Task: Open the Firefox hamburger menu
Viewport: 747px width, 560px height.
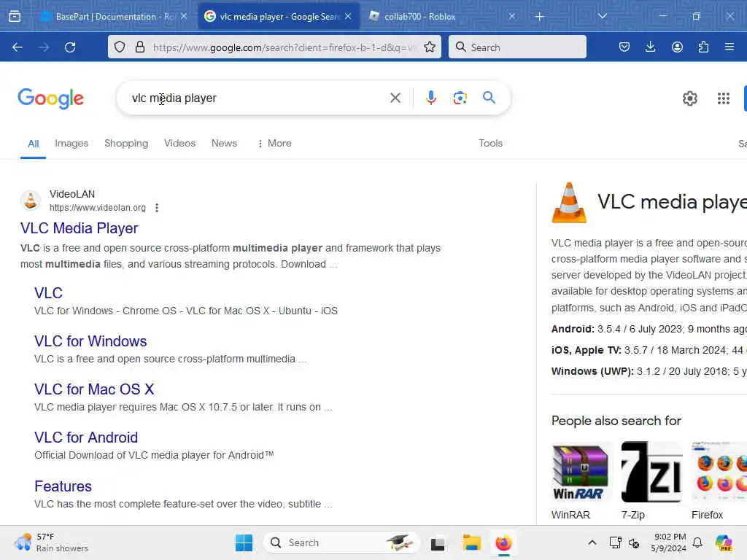Action: point(729,47)
